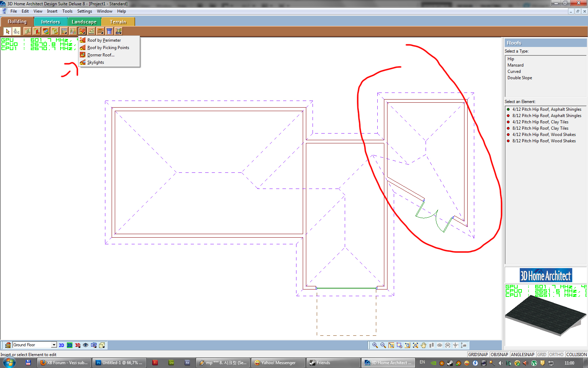Switch to the Landscape tab
This screenshot has width=588, height=368.
tap(84, 22)
